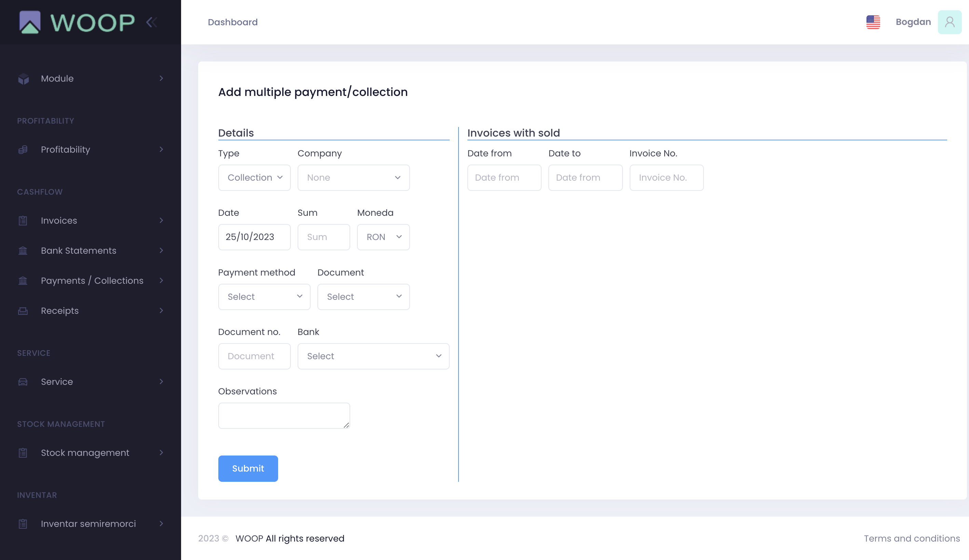969x560 pixels.
Task: Open the Payment method Select dropdown
Action: pyautogui.click(x=264, y=297)
